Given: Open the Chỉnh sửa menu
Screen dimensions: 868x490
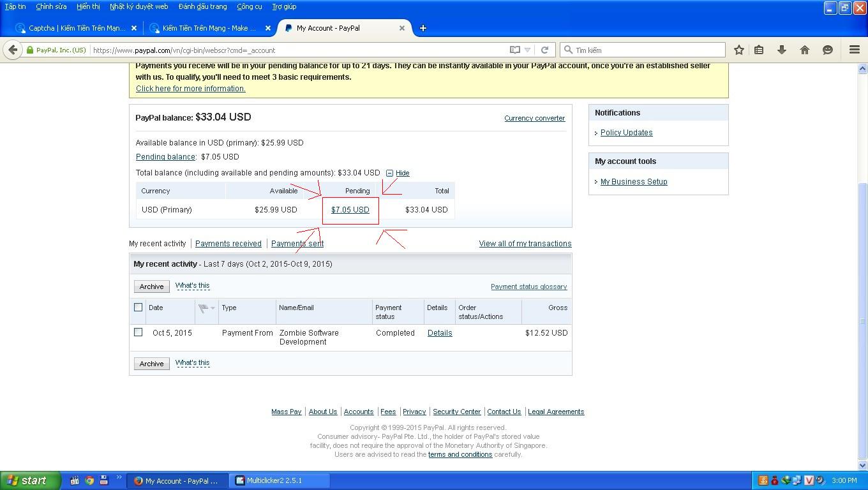Looking at the screenshot, I should click(51, 6).
